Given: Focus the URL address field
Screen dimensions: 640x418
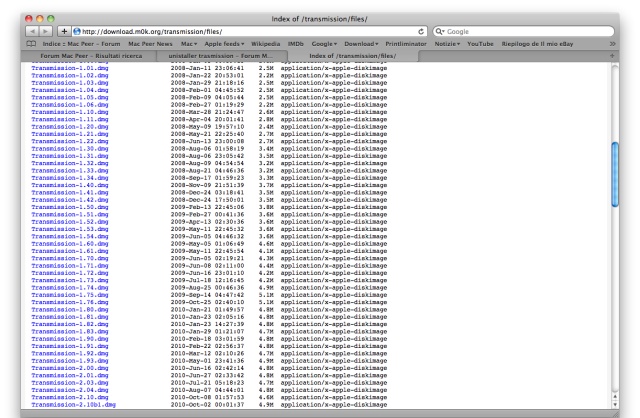Looking at the screenshot, I should coord(249,31).
